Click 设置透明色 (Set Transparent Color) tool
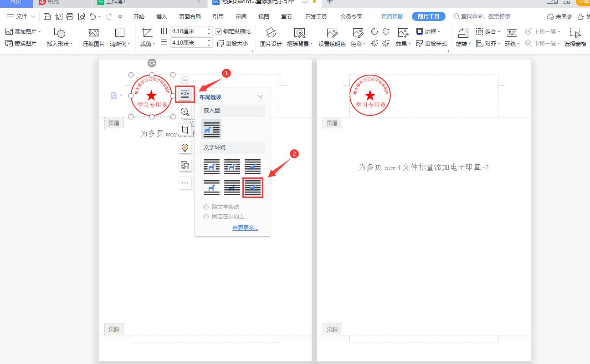 coord(332,37)
